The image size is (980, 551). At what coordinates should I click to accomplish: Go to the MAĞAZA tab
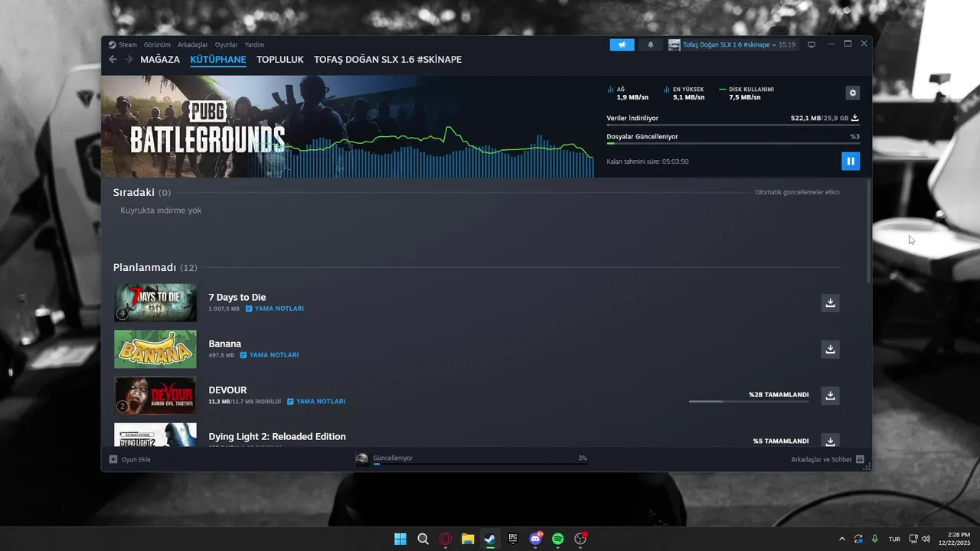click(160, 60)
